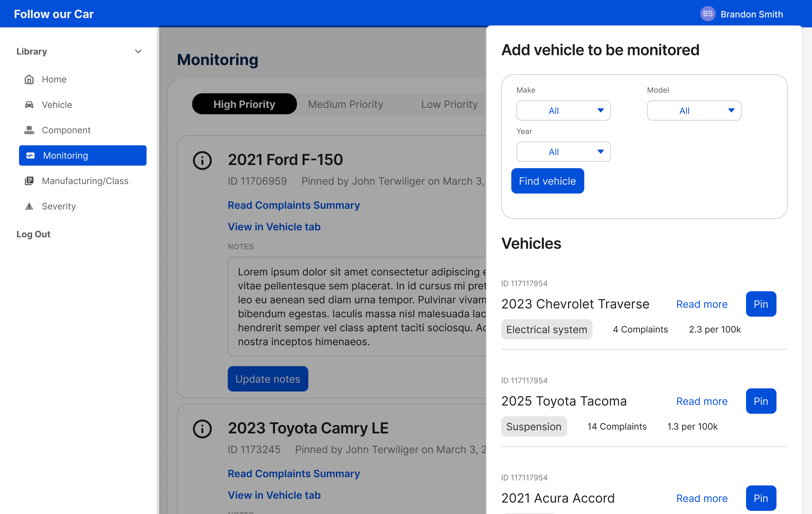Click the '2.3 per 100k' value
The image size is (812, 514).
715,329
